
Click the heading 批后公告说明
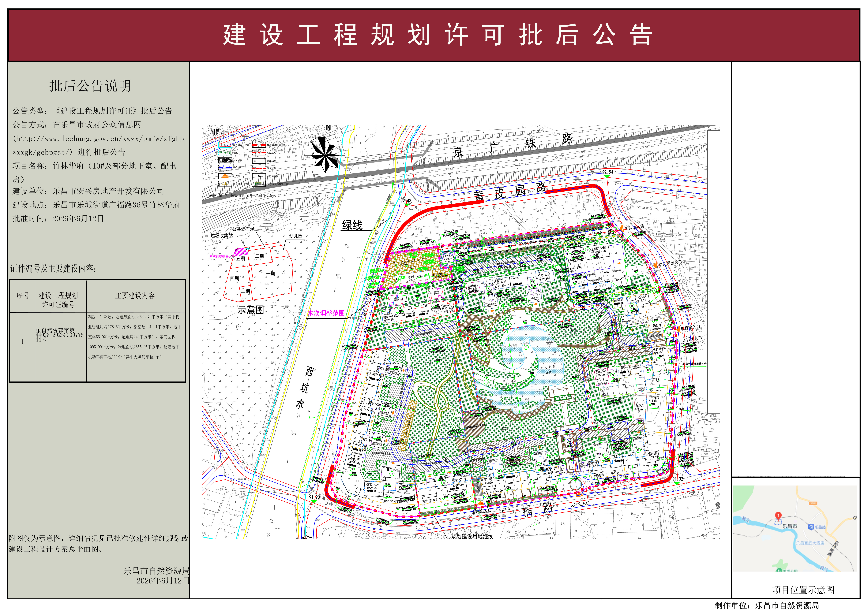[x=90, y=86]
